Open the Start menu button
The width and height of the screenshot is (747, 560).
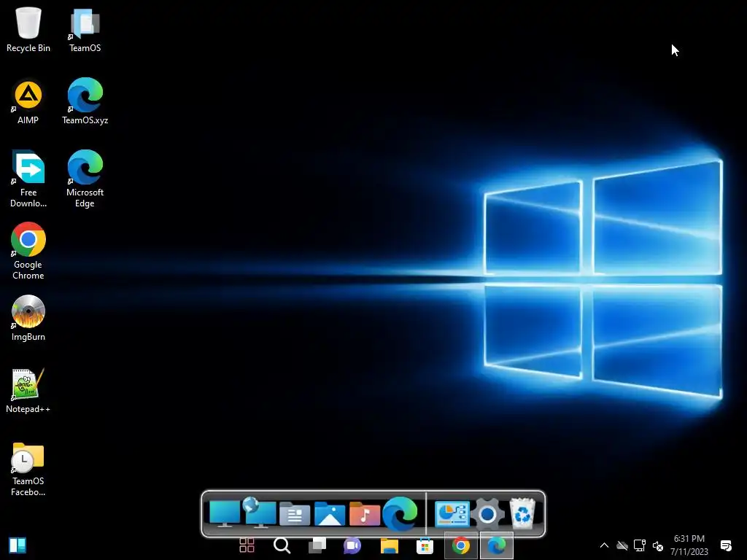pyautogui.click(x=18, y=545)
